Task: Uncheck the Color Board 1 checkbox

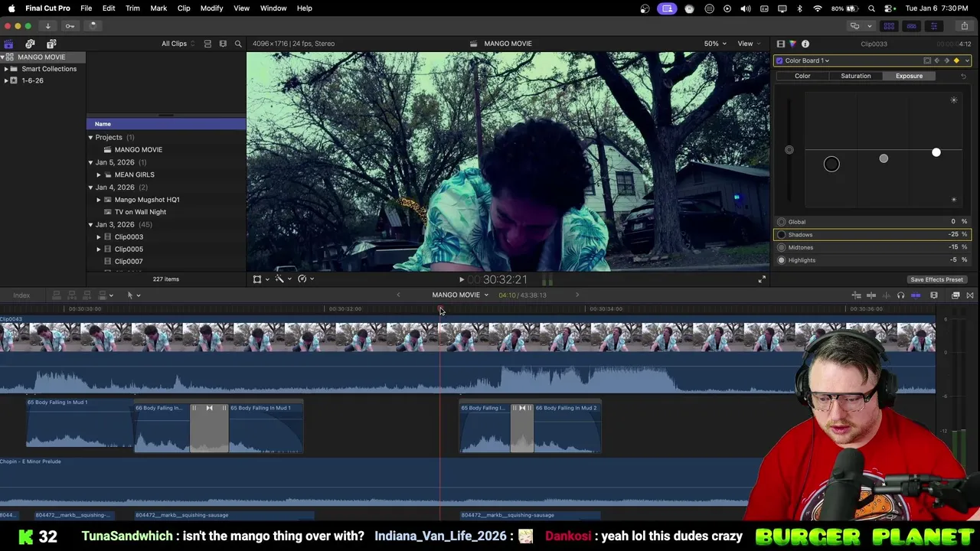Action: click(x=779, y=60)
